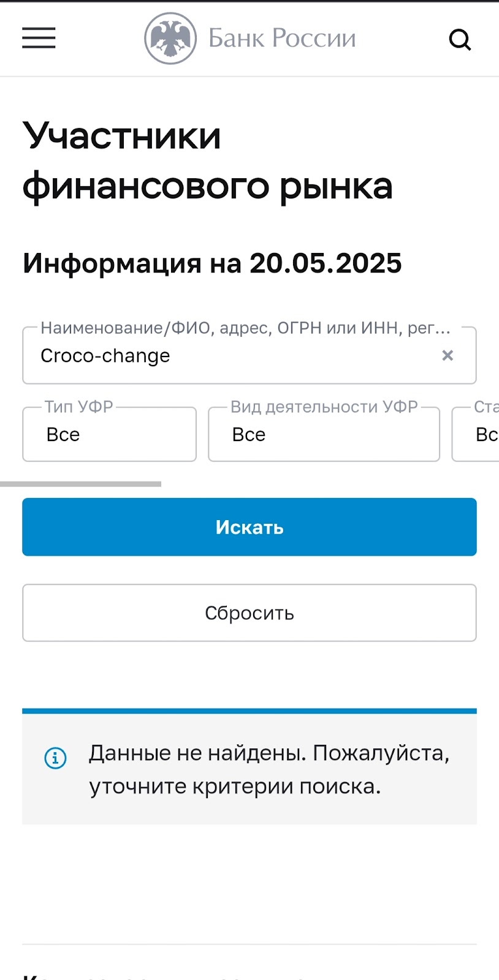Click the Сбросить reset button
This screenshot has width=499, height=980.
[250, 613]
